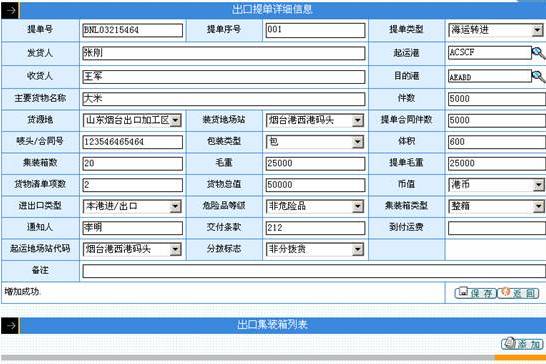Click the 交付条款 field showing 212
This screenshot has width=546, height=364.
point(315,228)
